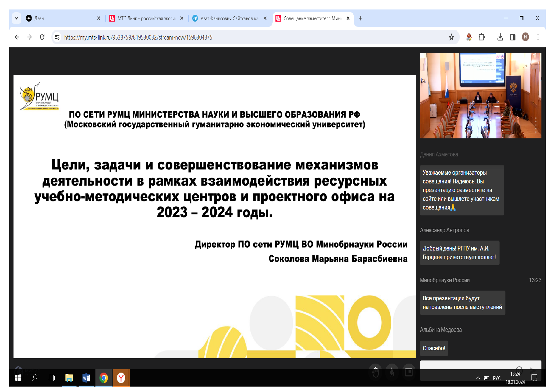Open the tab search dropdown arrow

coord(16,18)
